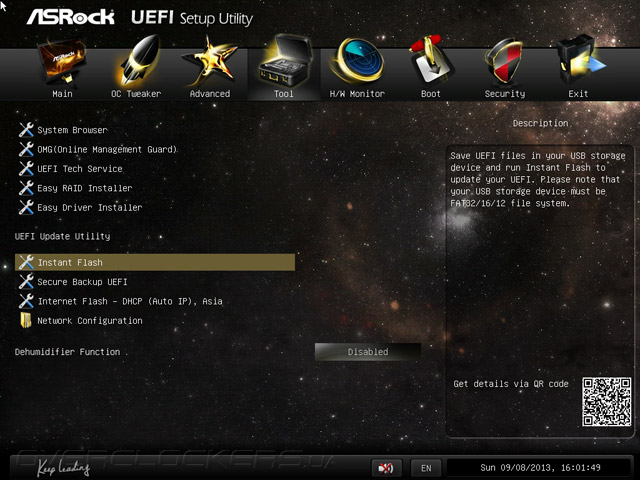This screenshot has width=640, height=480.
Task: Open the Dehumidifier Function Disabled dropdown
Action: tap(368, 352)
